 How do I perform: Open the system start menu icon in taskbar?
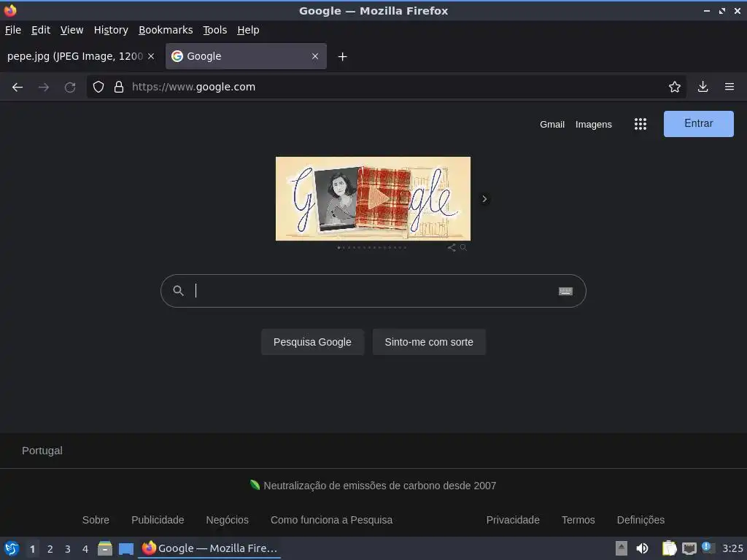11,548
